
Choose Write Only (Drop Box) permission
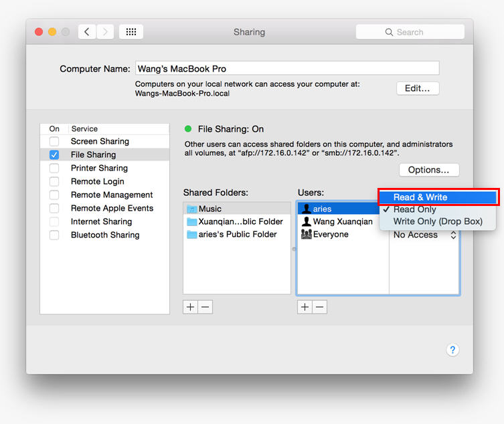[x=438, y=221]
